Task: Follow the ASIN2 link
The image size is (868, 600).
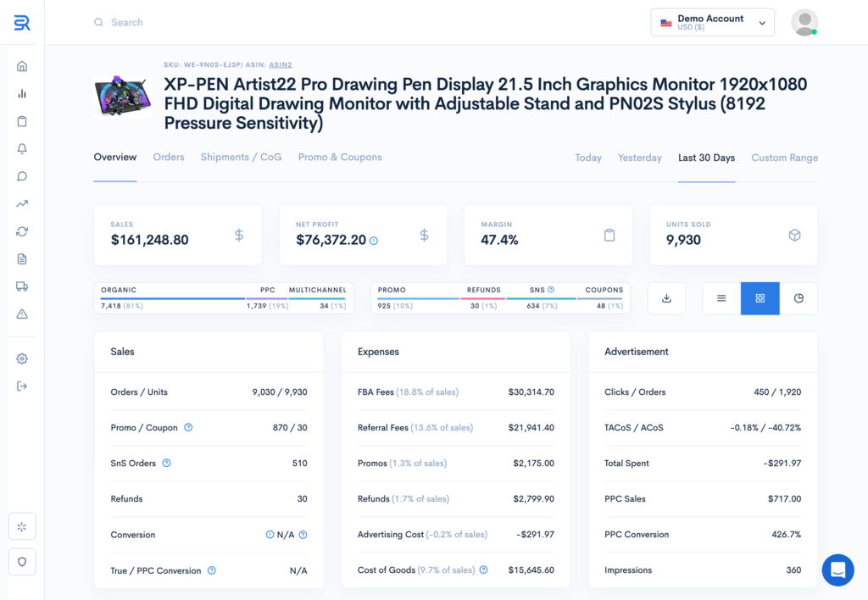Action: pyautogui.click(x=281, y=64)
